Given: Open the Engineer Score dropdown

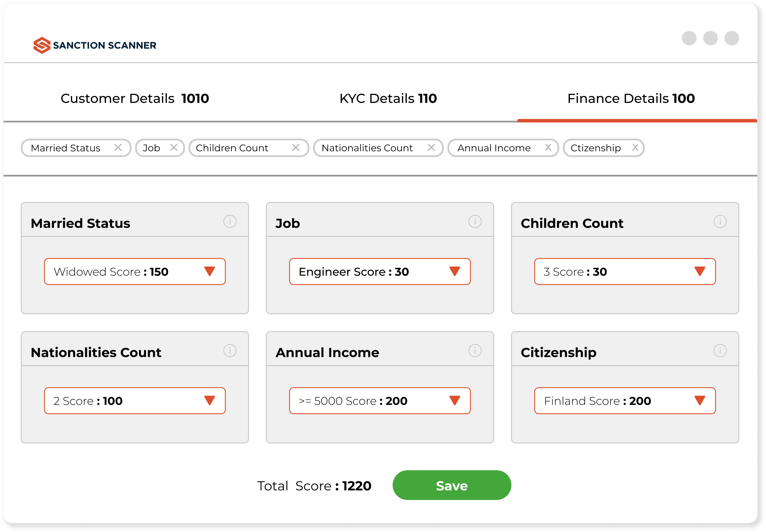Looking at the screenshot, I should coord(380,272).
